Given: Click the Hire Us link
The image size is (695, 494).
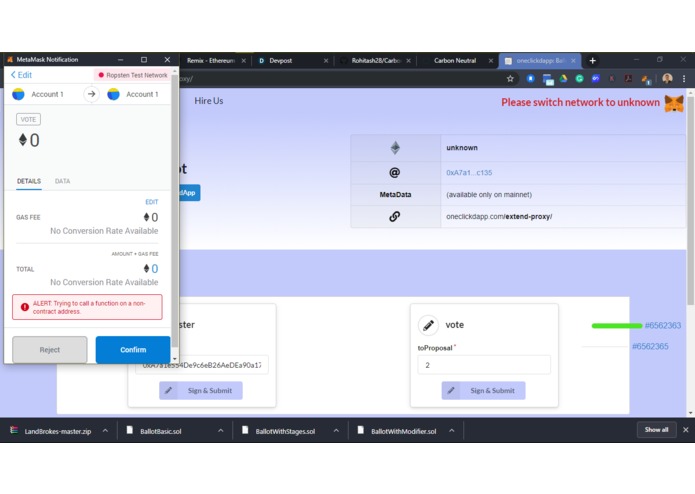Looking at the screenshot, I should pyautogui.click(x=209, y=101).
